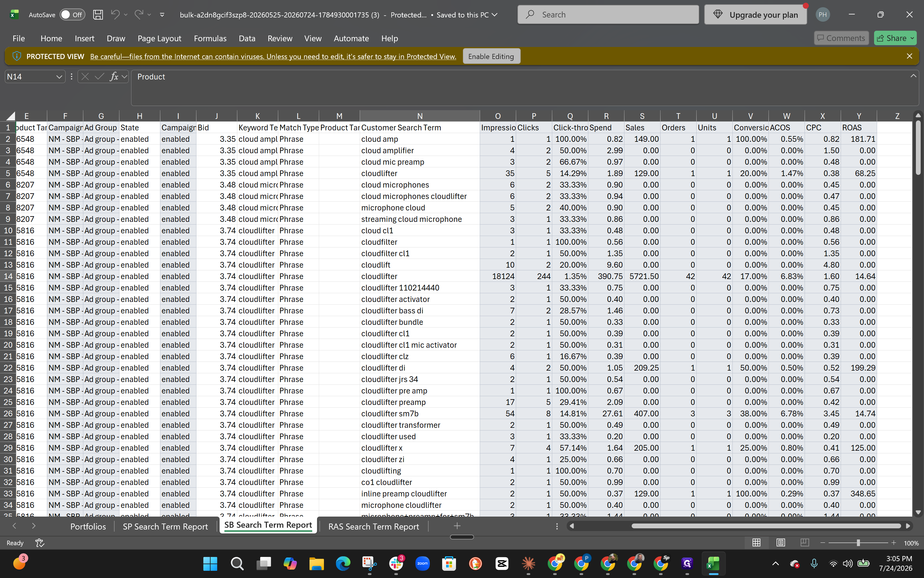Open the Share button dropdown arrow
The height and width of the screenshot is (578, 924).
click(x=913, y=38)
